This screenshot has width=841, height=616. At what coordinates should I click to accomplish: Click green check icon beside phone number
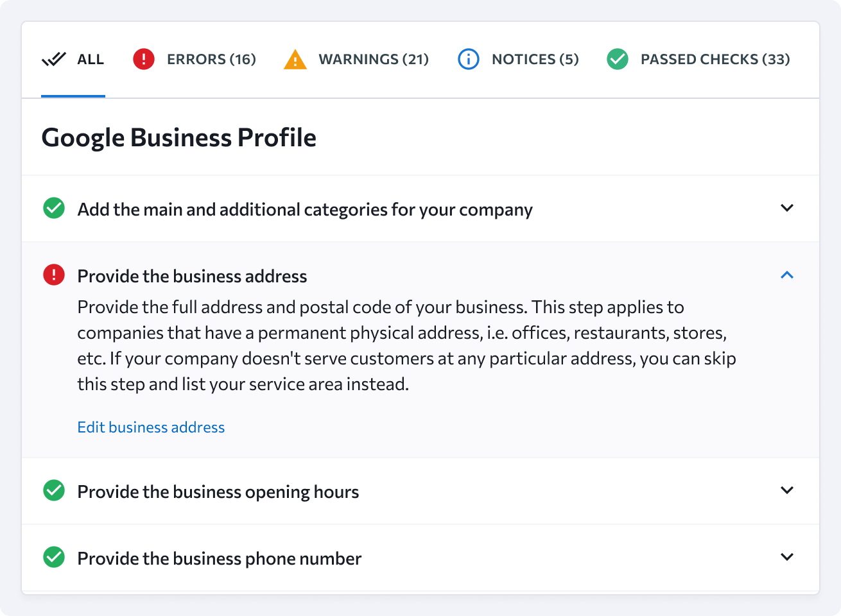click(x=54, y=558)
